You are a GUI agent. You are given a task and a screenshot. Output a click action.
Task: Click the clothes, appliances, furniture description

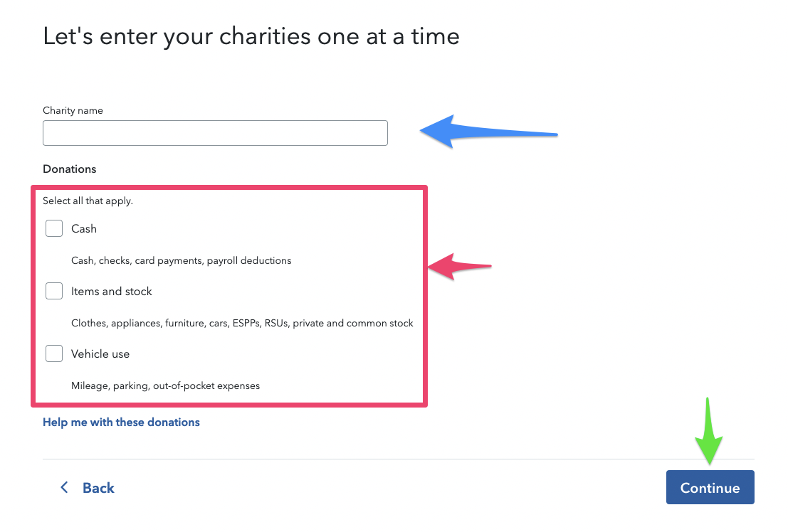click(242, 324)
